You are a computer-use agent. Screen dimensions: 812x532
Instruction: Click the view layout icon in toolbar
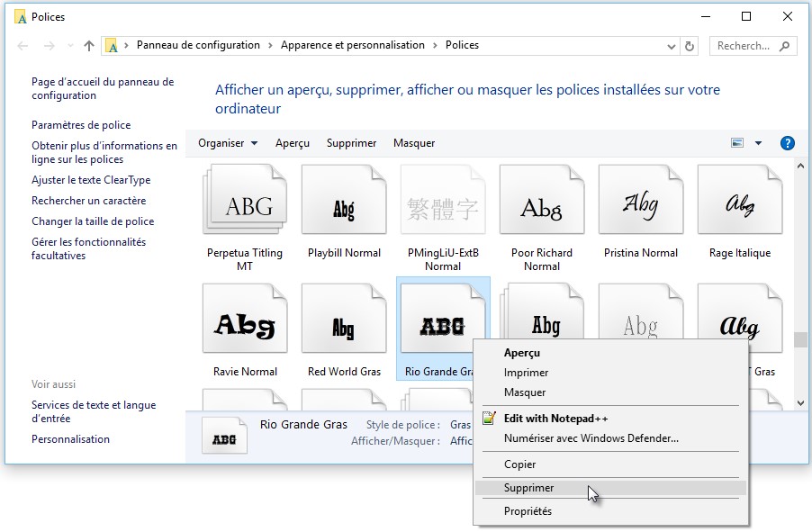click(738, 143)
